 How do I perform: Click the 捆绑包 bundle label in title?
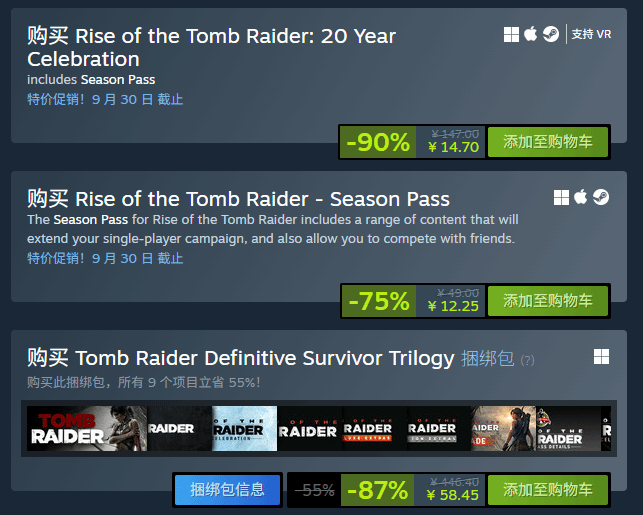487,358
